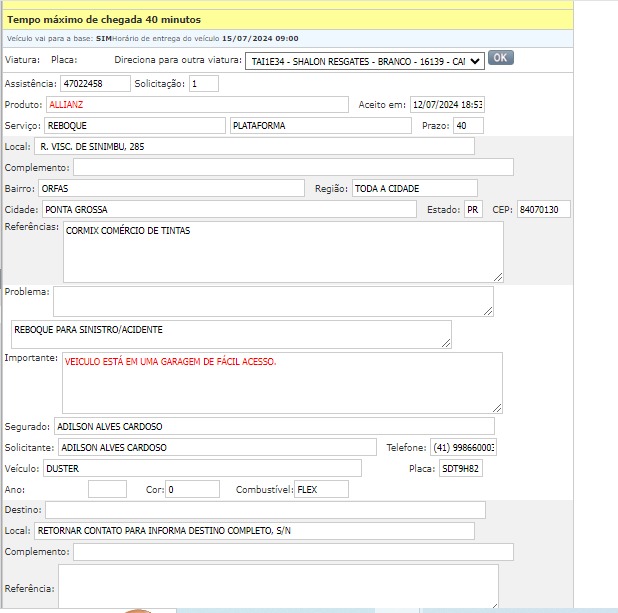
Task: Click the Referências text area
Action: click(283, 252)
